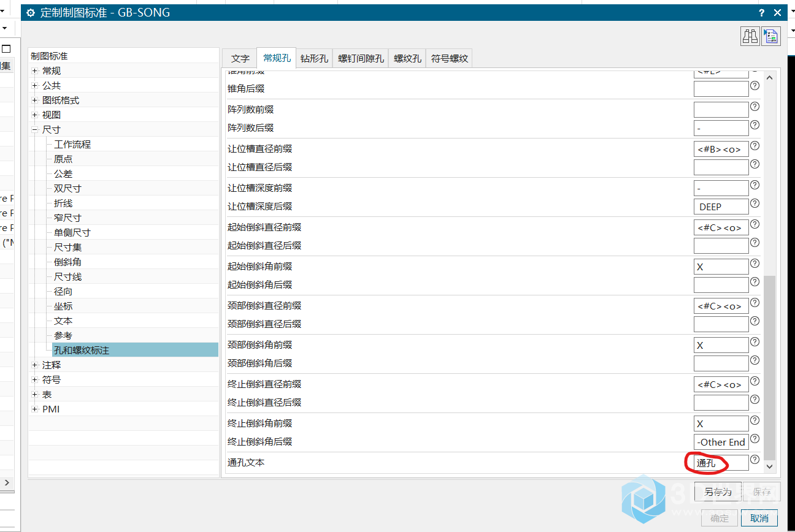Select 原点 in the tree
Screen dimensions: 795x532
(63, 159)
